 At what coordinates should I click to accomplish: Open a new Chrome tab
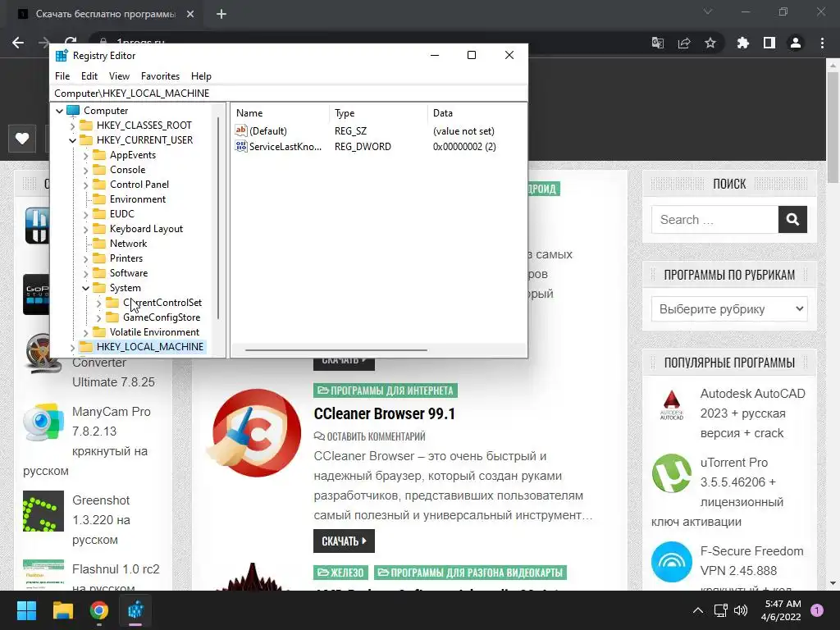tap(221, 14)
